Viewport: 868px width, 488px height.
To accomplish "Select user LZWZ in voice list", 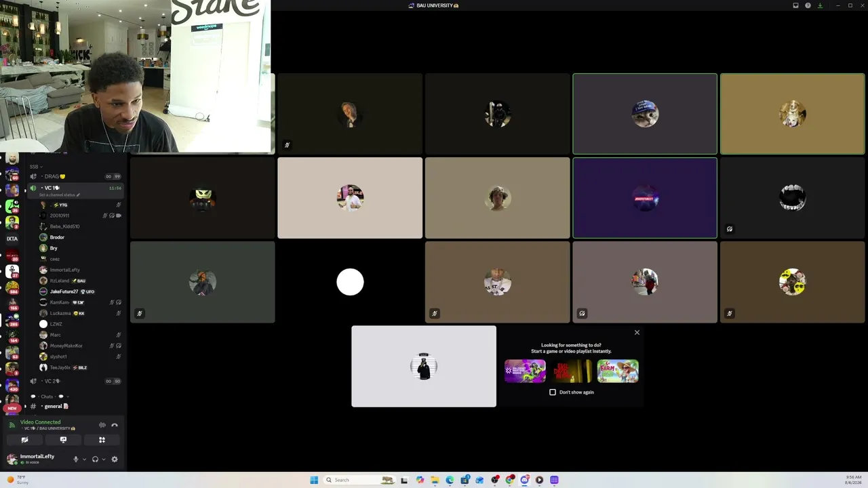I will click(x=80, y=324).
